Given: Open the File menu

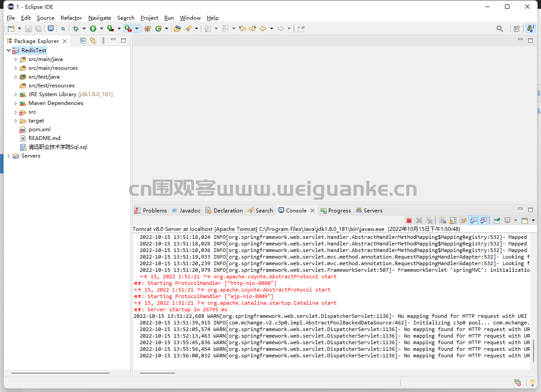Looking at the screenshot, I should pos(11,18).
